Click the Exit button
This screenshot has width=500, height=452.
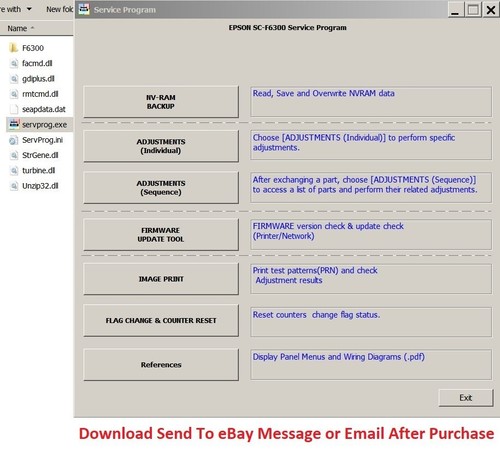pos(466,398)
